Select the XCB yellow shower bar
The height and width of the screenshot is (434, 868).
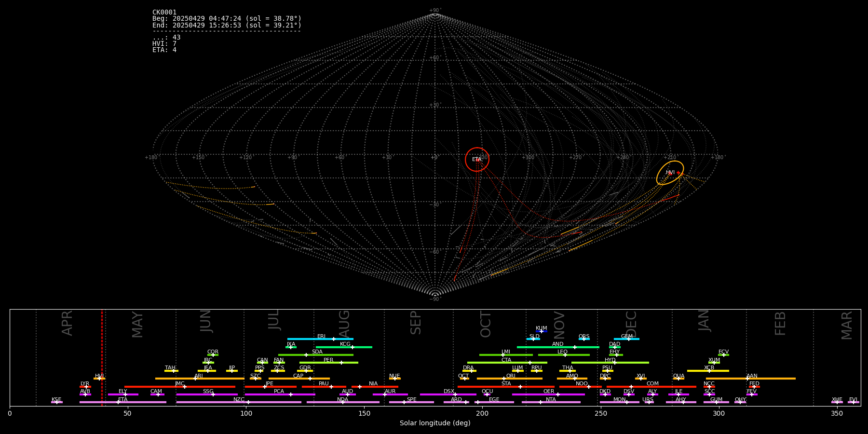click(x=708, y=371)
